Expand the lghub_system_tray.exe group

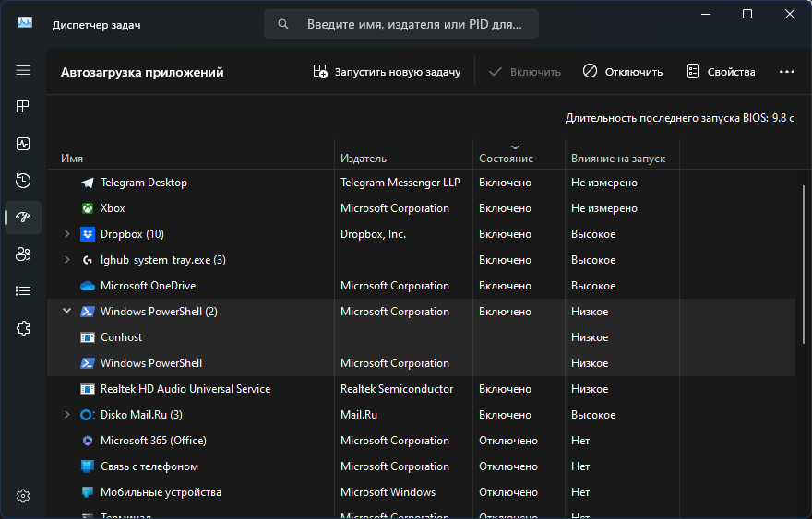pyautogui.click(x=66, y=260)
